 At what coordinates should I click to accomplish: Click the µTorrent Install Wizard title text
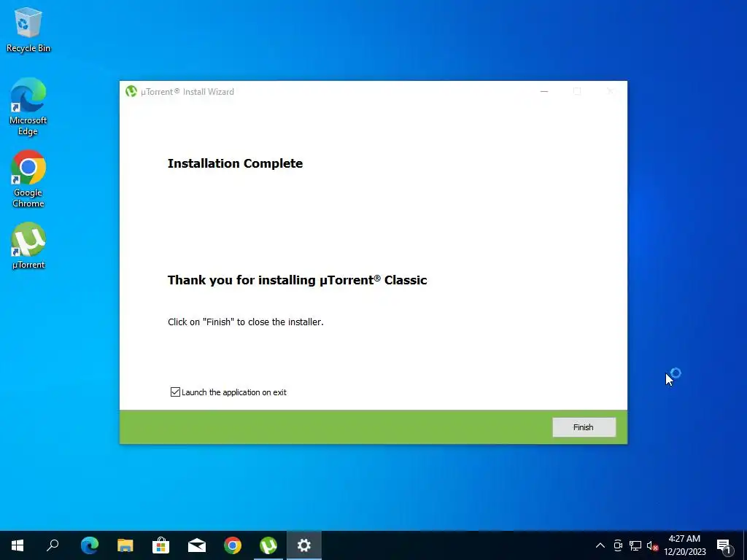[187, 91]
